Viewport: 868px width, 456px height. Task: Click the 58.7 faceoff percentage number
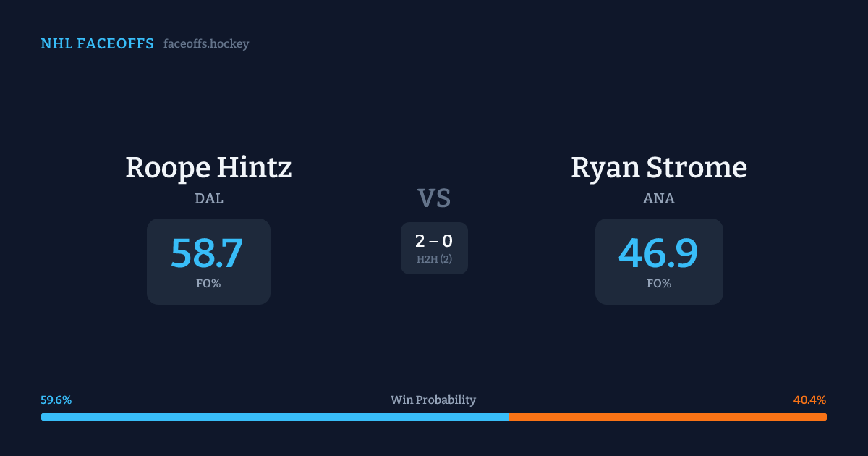[208, 253]
